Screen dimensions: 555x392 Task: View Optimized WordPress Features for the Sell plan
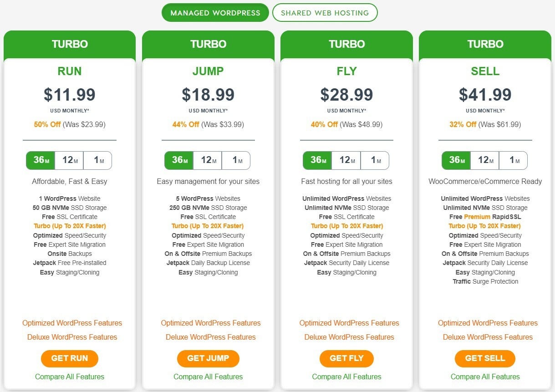pos(487,323)
